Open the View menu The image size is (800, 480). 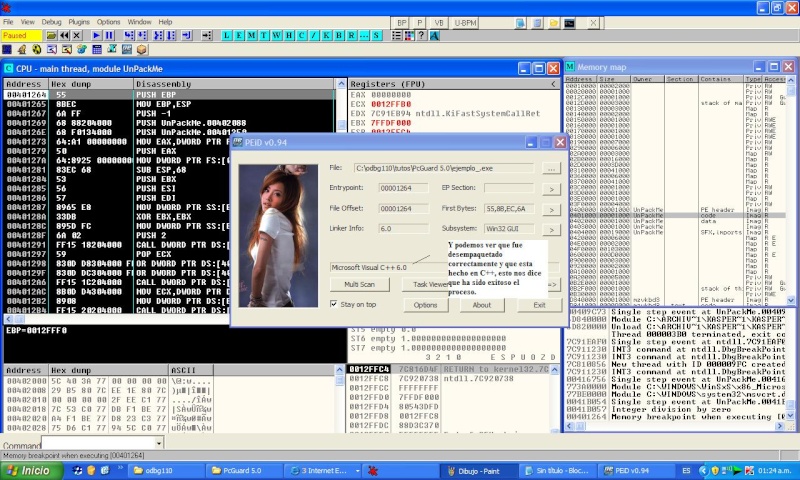(x=28, y=22)
